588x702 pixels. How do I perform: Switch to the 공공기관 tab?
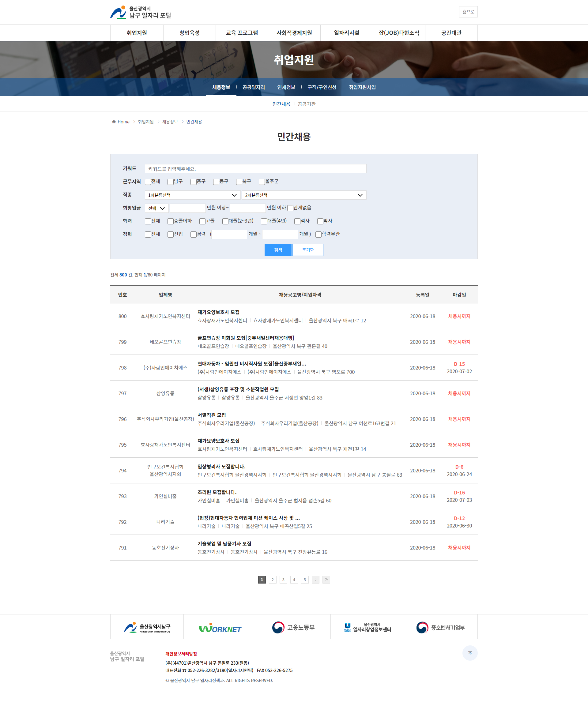coord(307,104)
